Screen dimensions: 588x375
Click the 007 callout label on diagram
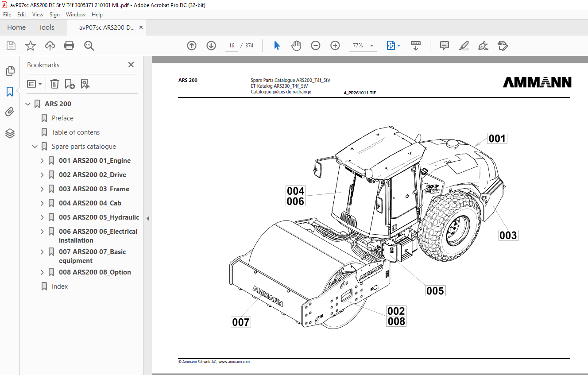[x=241, y=322]
